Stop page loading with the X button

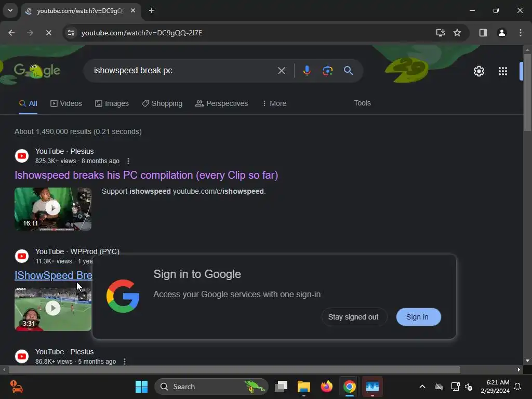(48, 33)
